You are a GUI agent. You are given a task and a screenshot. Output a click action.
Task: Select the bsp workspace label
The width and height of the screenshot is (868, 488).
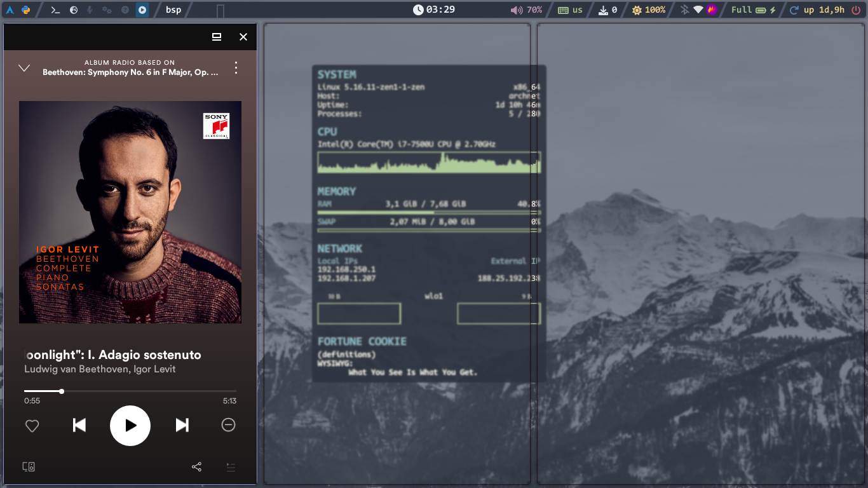[x=172, y=10]
